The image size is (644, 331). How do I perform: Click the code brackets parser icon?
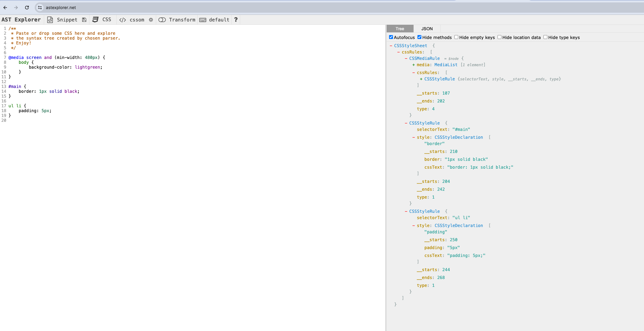click(122, 20)
